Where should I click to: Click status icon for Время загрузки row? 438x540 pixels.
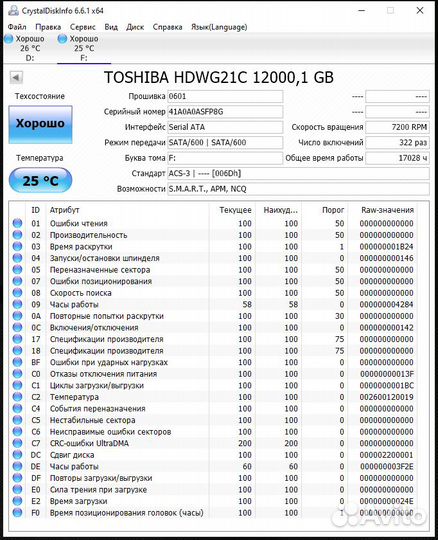pyautogui.click(x=17, y=501)
